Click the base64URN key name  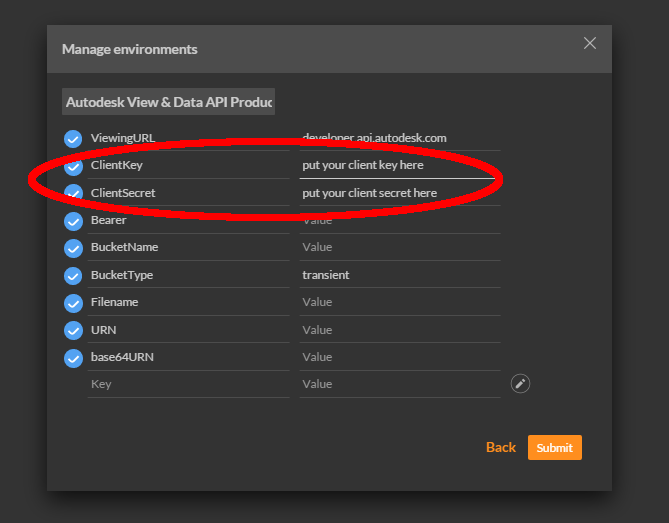coord(122,357)
